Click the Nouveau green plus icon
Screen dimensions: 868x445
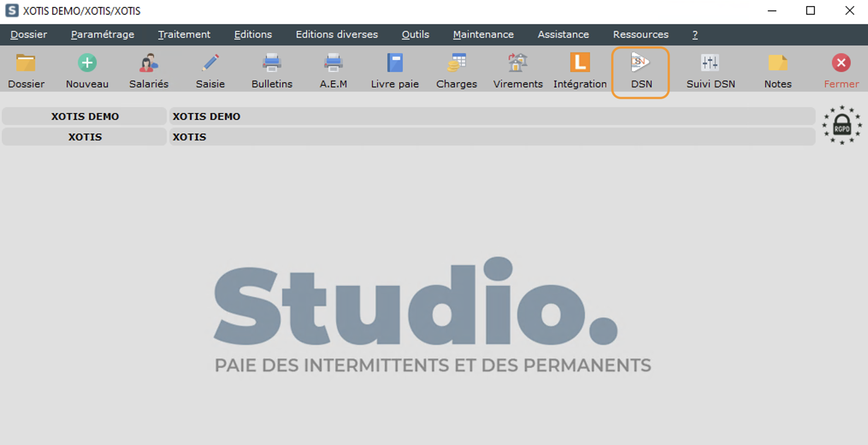87,63
